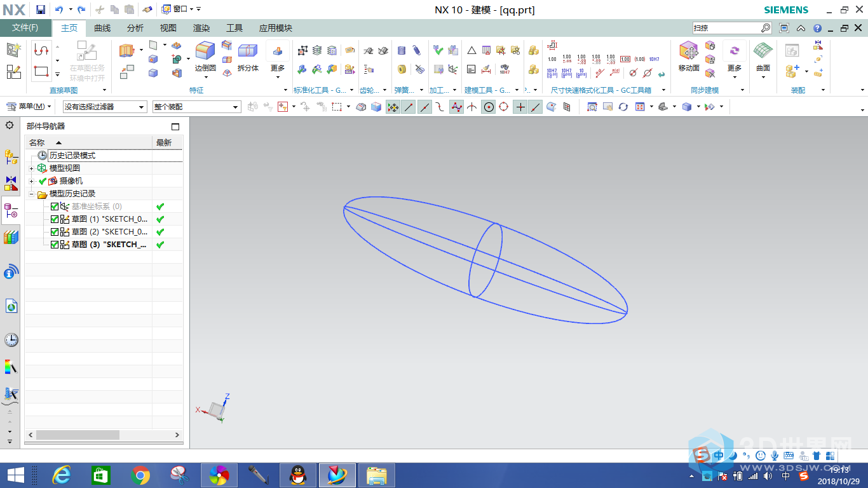Click the full screen toggle icon
The image size is (868, 488).
(784, 28)
